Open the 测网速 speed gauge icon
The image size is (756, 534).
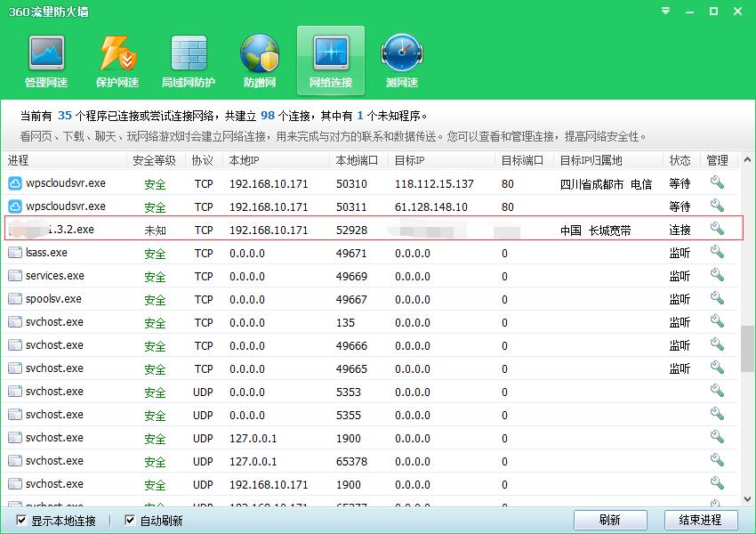point(402,61)
